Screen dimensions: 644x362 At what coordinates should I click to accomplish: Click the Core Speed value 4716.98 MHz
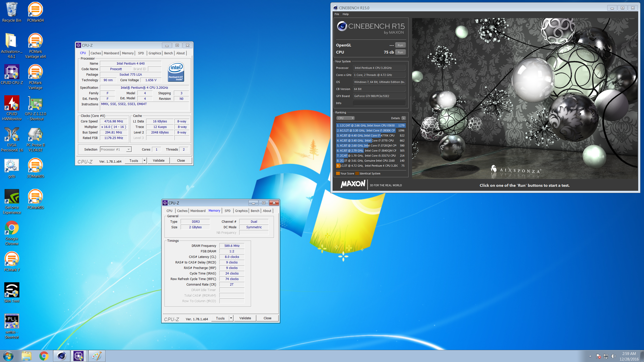(114, 121)
